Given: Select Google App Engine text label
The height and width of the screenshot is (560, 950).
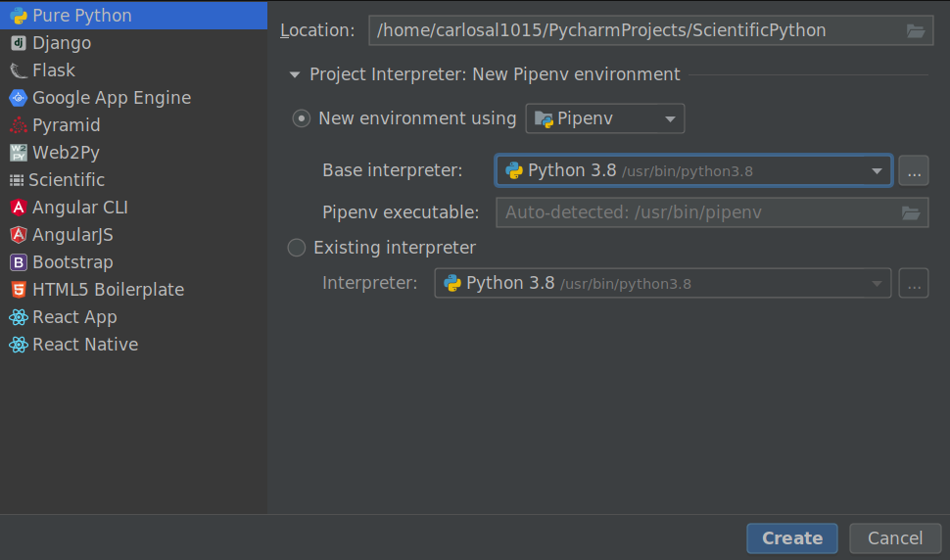Looking at the screenshot, I should point(112,98).
